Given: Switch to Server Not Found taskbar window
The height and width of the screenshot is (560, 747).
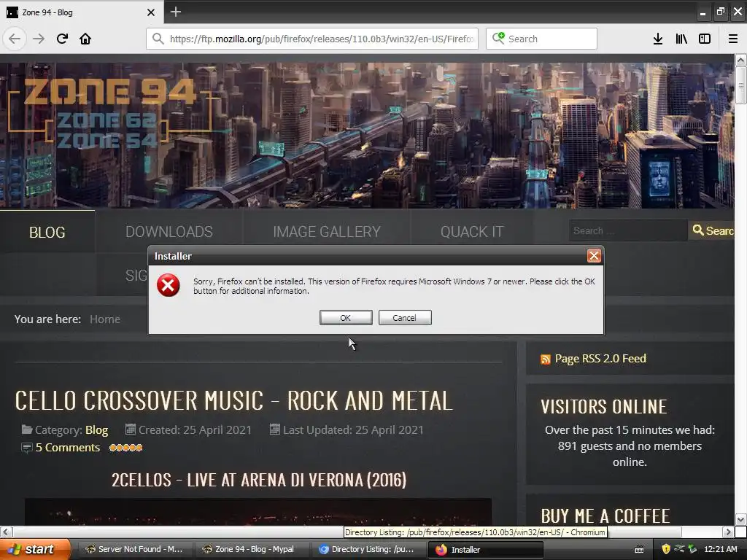Looking at the screenshot, I should (134, 550).
